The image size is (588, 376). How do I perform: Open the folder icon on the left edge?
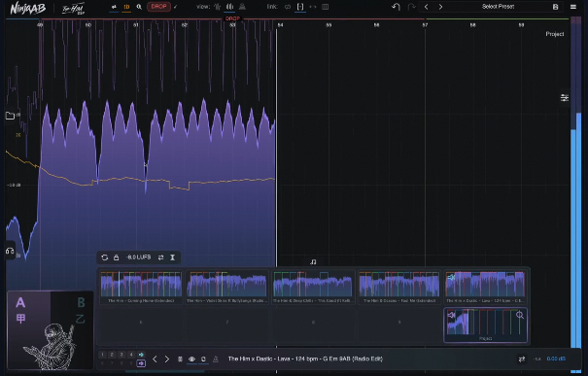tap(10, 116)
